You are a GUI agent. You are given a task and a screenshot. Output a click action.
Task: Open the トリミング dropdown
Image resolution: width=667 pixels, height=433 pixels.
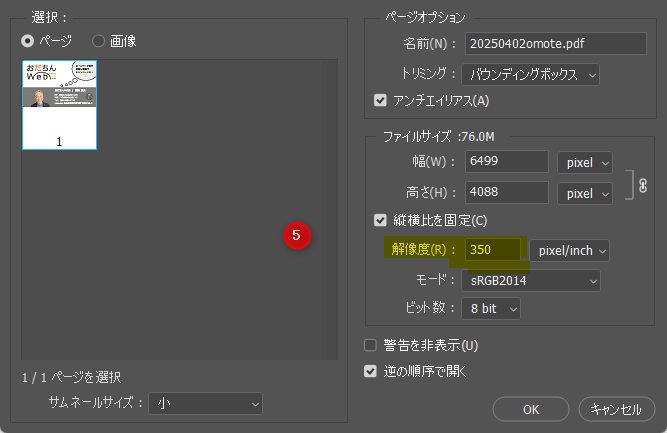coord(530,74)
